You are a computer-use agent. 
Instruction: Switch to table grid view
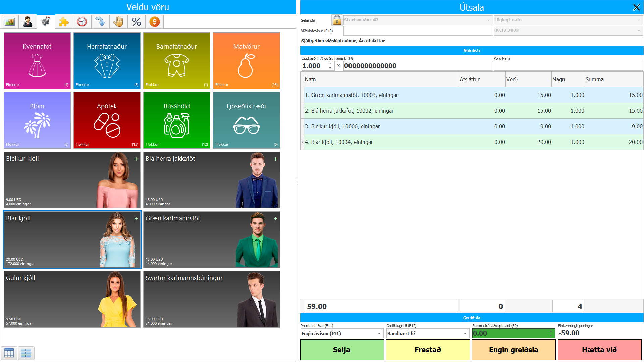pyautogui.click(x=9, y=353)
